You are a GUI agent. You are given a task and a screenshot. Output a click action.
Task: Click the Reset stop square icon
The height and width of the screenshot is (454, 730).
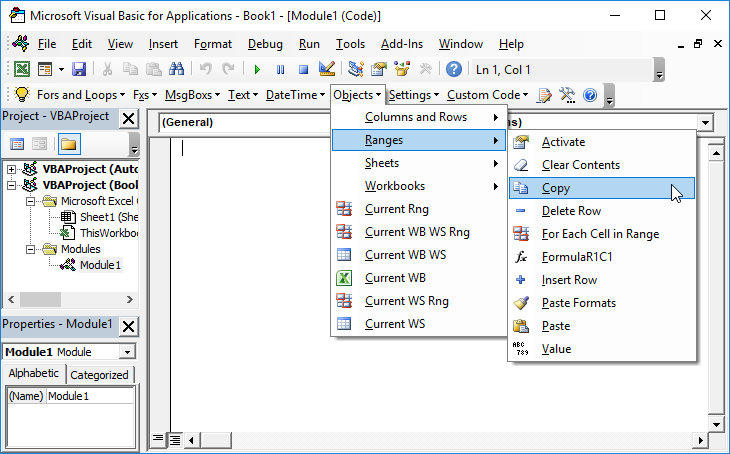click(x=302, y=69)
